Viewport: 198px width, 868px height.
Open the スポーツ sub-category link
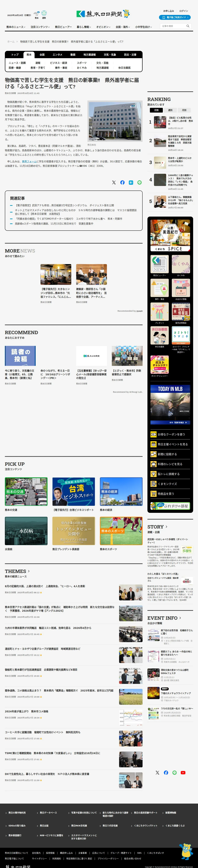point(81,63)
